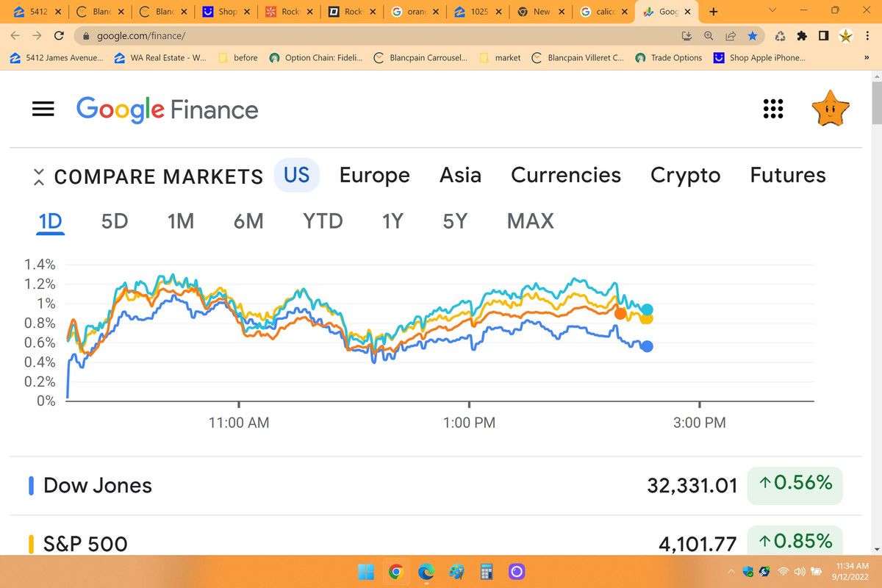Screen dimensions: 882x588
Task: Open a new browser tab with plus button
Action: point(713,12)
